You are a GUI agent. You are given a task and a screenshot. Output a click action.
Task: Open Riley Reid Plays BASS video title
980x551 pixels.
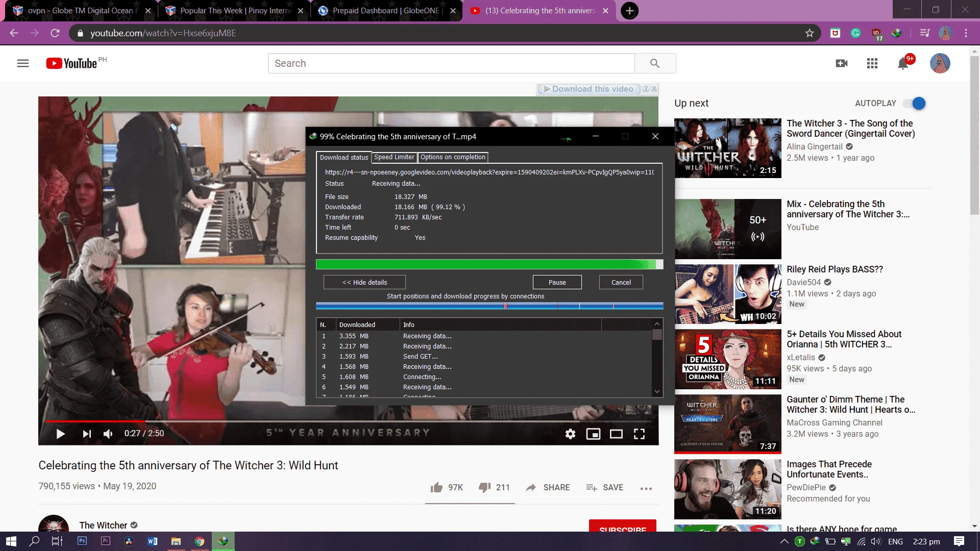835,269
